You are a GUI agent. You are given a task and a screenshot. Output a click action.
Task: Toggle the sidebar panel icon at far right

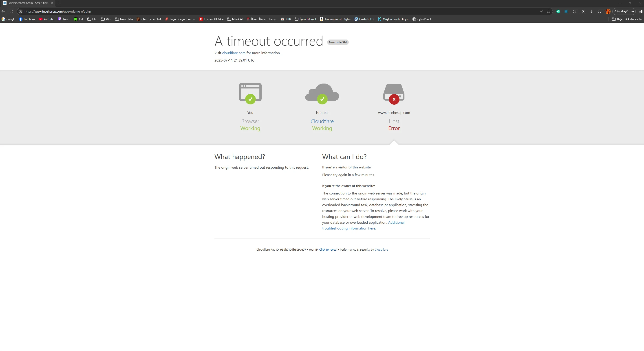point(640,11)
